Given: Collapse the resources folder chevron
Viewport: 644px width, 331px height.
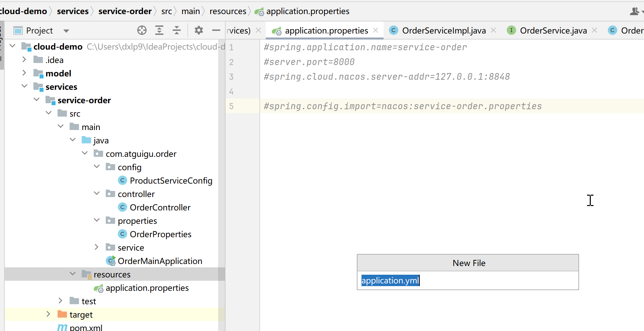Looking at the screenshot, I should [x=73, y=274].
